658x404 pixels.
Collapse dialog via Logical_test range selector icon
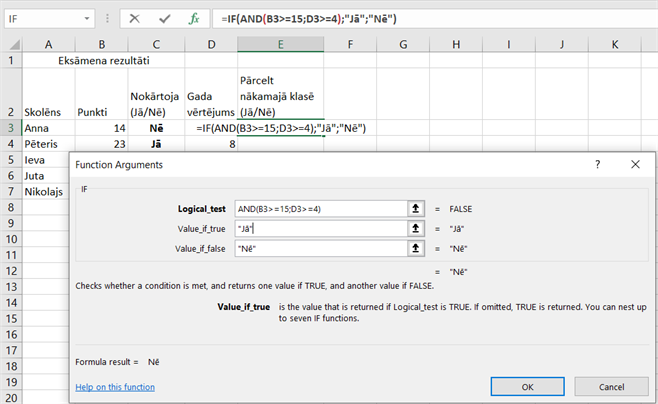click(411, 208)
